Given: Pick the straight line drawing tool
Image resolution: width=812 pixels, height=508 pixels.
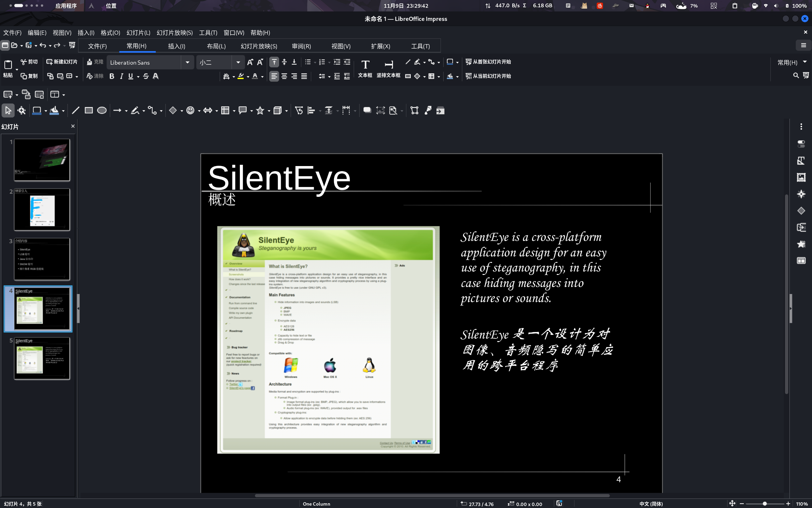Looking at the screenshot, I should coord(75,110).
